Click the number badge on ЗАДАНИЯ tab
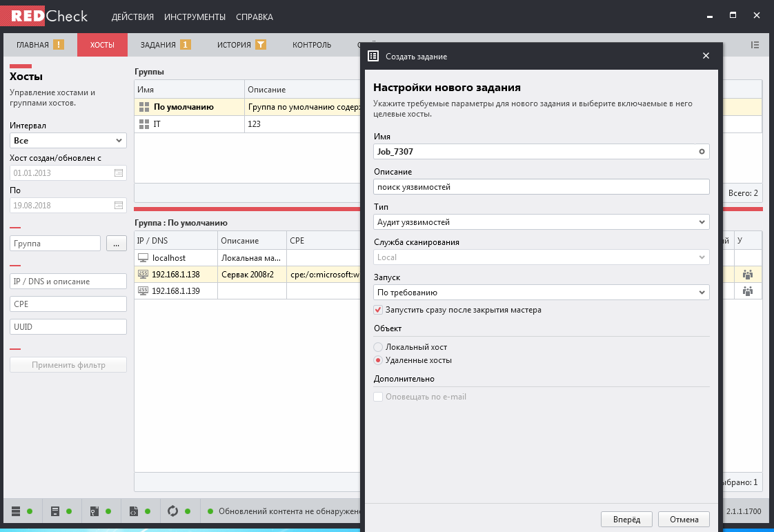The image size is (774, 532). (x=185, y=44)
